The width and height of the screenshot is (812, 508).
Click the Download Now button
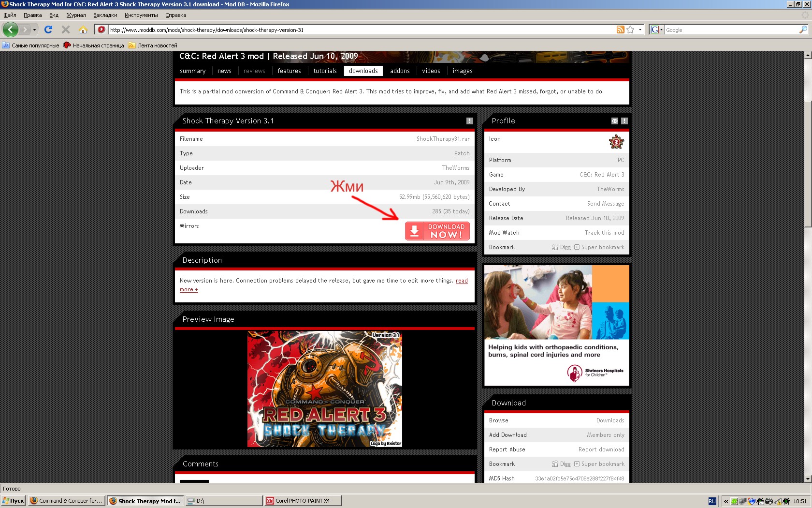click(437, 231)
